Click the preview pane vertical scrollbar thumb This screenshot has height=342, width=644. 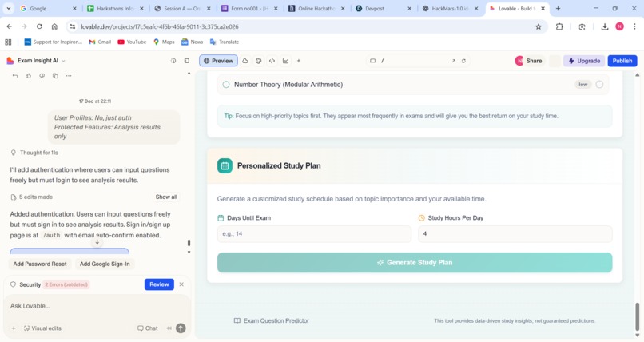[x=637, y=316]
